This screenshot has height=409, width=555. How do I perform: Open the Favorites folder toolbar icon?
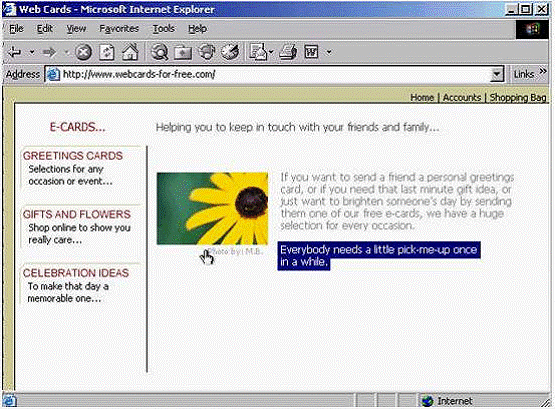(x=183, y=52)
